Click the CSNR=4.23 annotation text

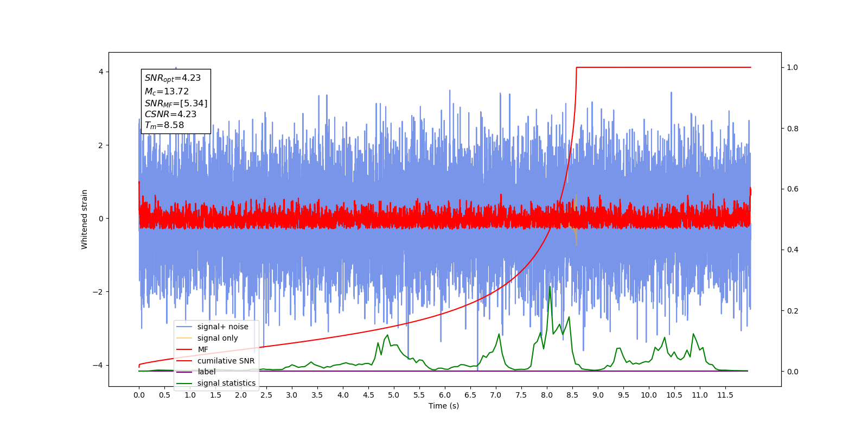point(170,114)
